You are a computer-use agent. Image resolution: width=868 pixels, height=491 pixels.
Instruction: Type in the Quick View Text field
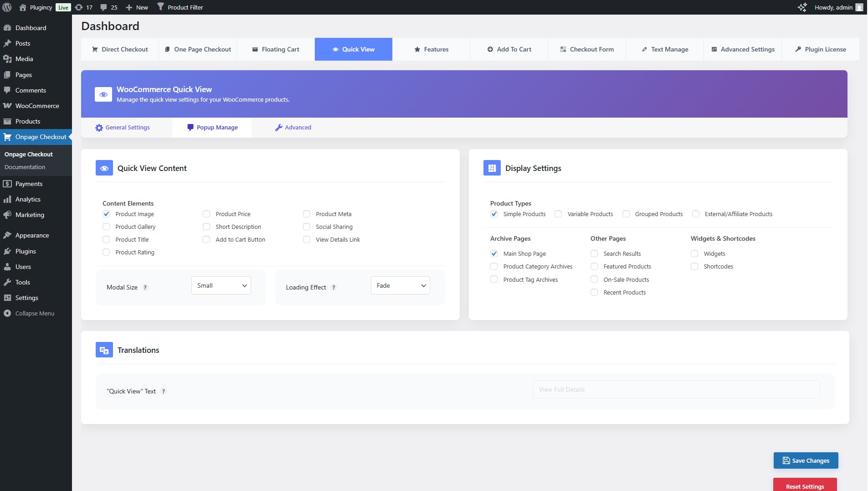(x=675, y=389)
